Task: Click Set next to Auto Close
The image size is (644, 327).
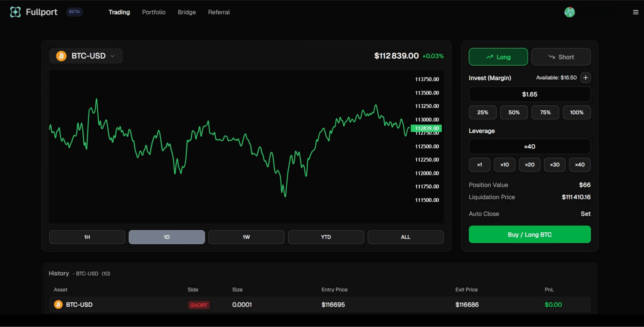Action: [x=586, y=214]
